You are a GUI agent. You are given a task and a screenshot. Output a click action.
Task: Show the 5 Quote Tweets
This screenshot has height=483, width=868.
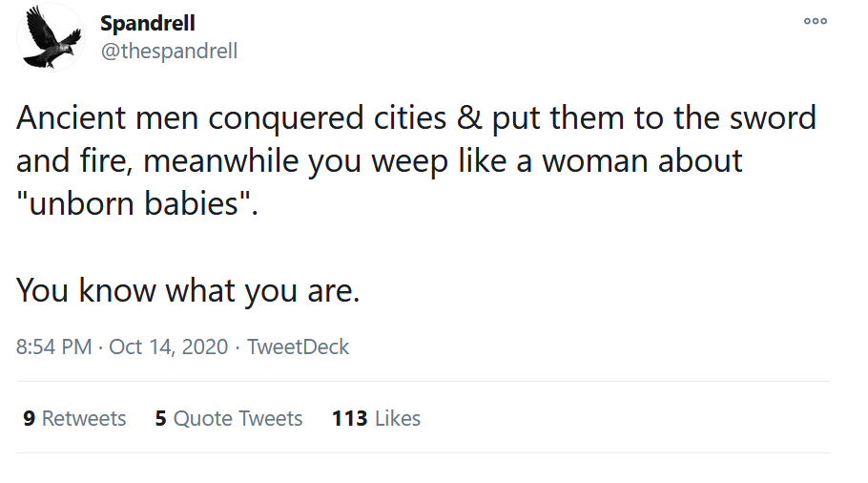229,418
